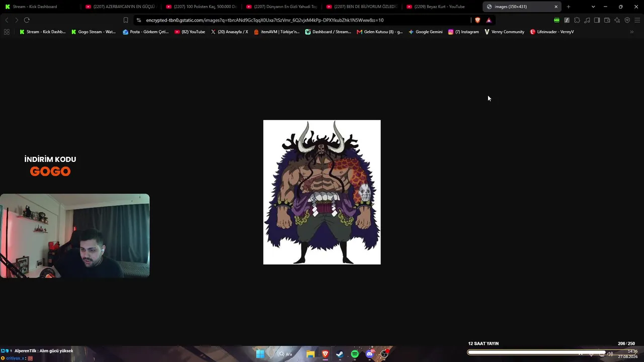Open the Brave VPN shield icon
Viewport: 644px width, 362px height.
coord(627,20)
